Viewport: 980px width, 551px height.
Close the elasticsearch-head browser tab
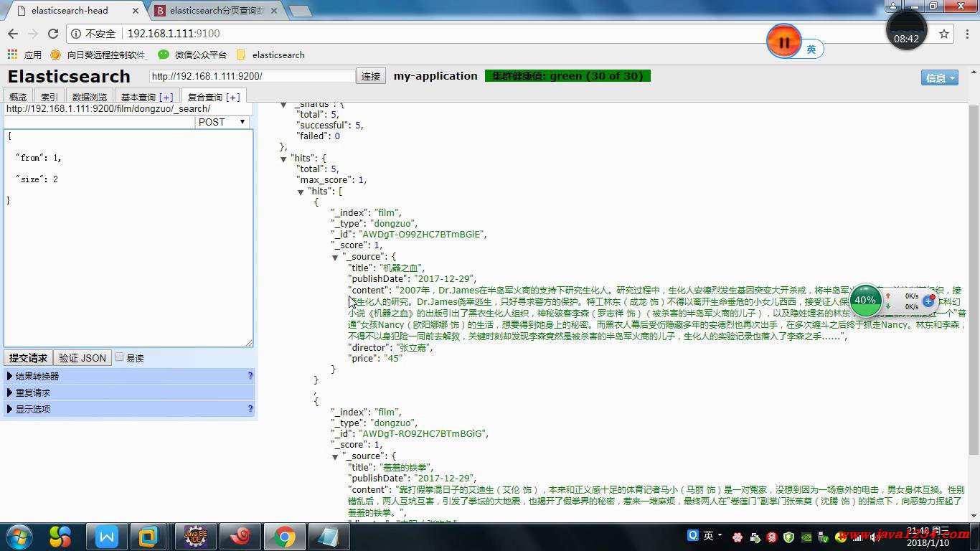point(136,11)
